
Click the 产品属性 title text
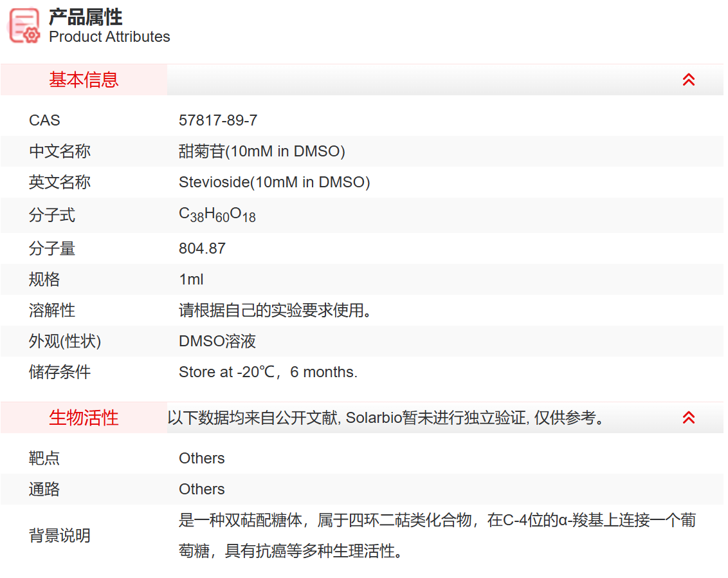tap(84, 17)
